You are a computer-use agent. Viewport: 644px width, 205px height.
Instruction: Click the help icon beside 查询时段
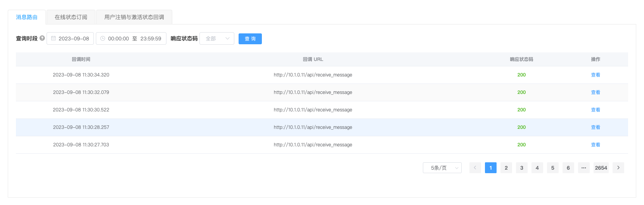pyautogui.click(x=42, y=38)
